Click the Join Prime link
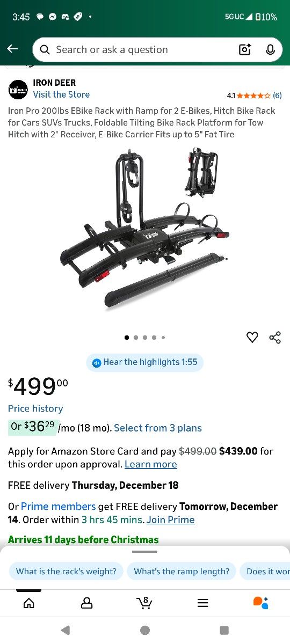The height and width of the screenshot is (644, 290). [x=171, y=519]
